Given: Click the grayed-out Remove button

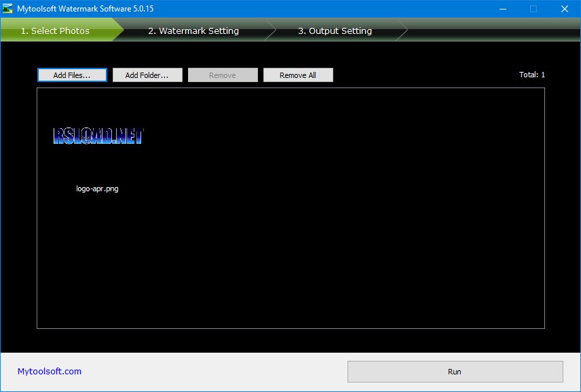Looking at the screenshot, I should point(223,75).
